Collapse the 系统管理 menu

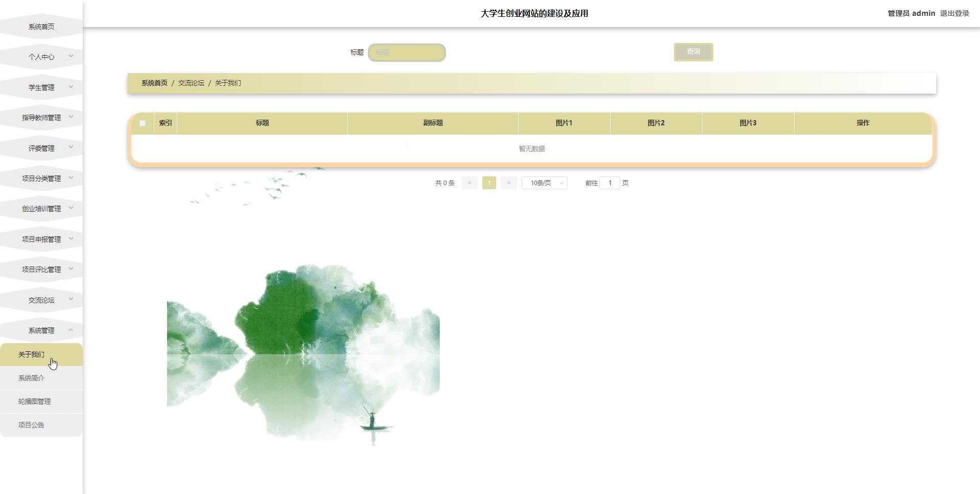41,330
